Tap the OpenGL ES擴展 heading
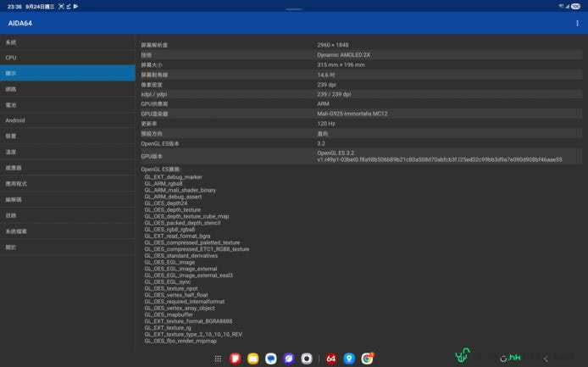Viewport: 588px width, 367px height. click(161, 170)
